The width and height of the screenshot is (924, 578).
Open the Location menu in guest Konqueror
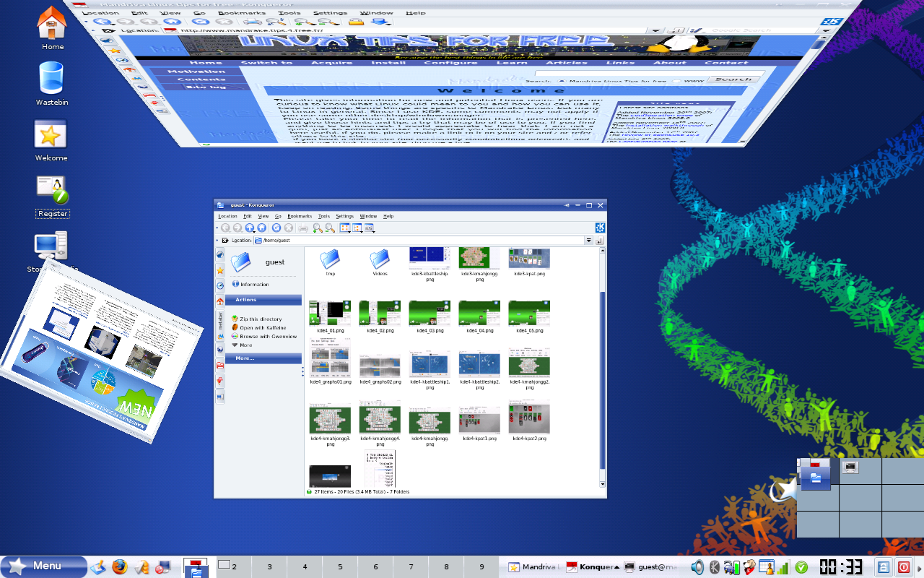point(227,216)
